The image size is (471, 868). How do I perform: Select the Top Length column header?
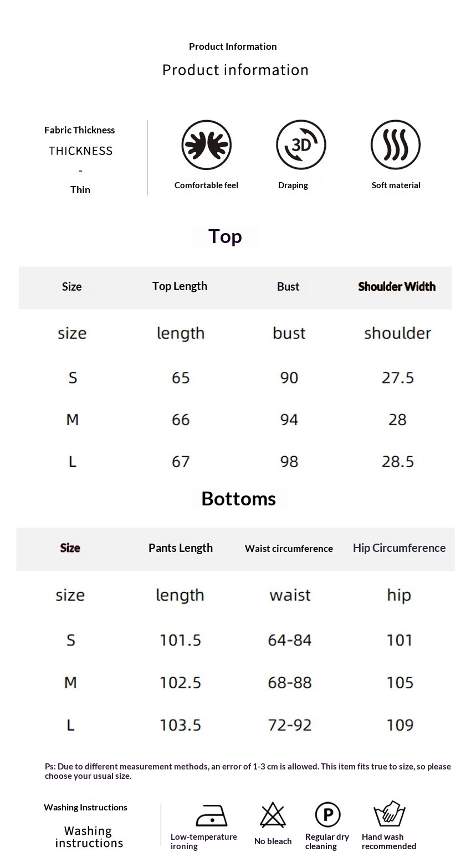180,286
